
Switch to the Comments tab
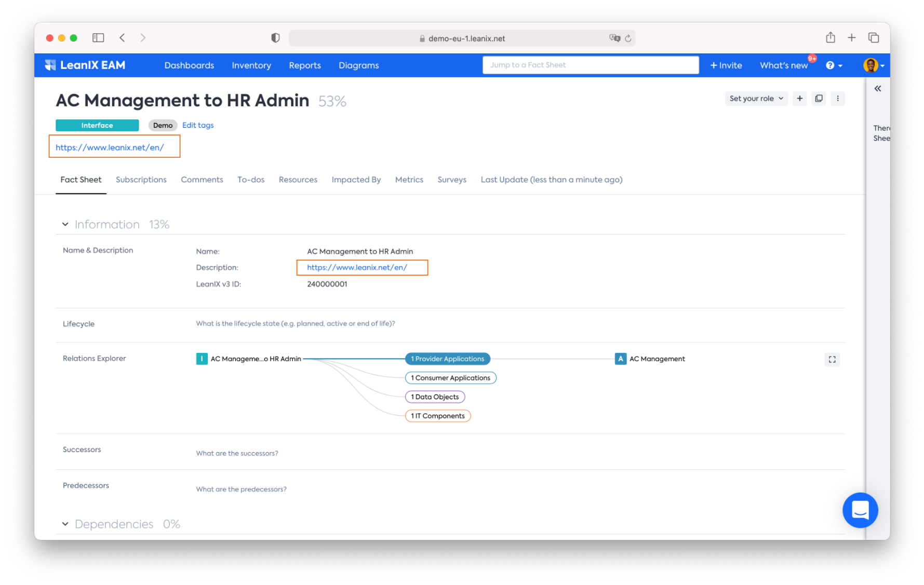click(202, 180)
